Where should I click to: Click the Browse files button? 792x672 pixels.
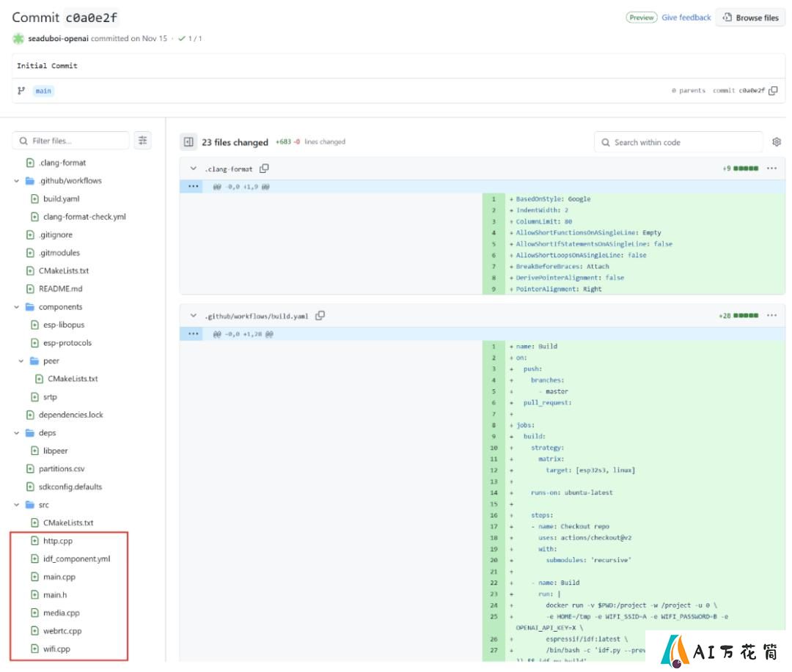(x=751, y=18)
